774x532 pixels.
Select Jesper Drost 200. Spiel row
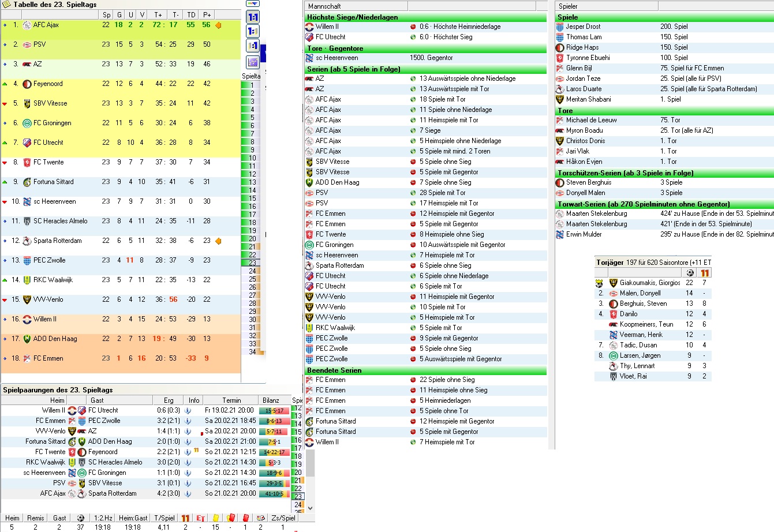(x=664, y=27)
